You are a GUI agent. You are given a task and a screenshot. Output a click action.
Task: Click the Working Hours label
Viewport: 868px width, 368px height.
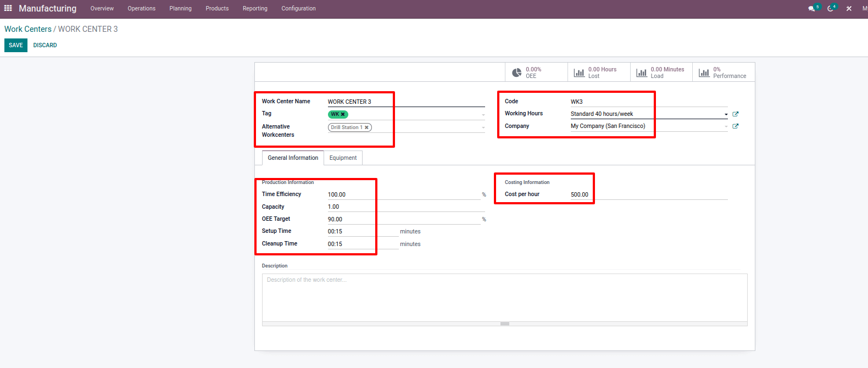tap(524, 114)
